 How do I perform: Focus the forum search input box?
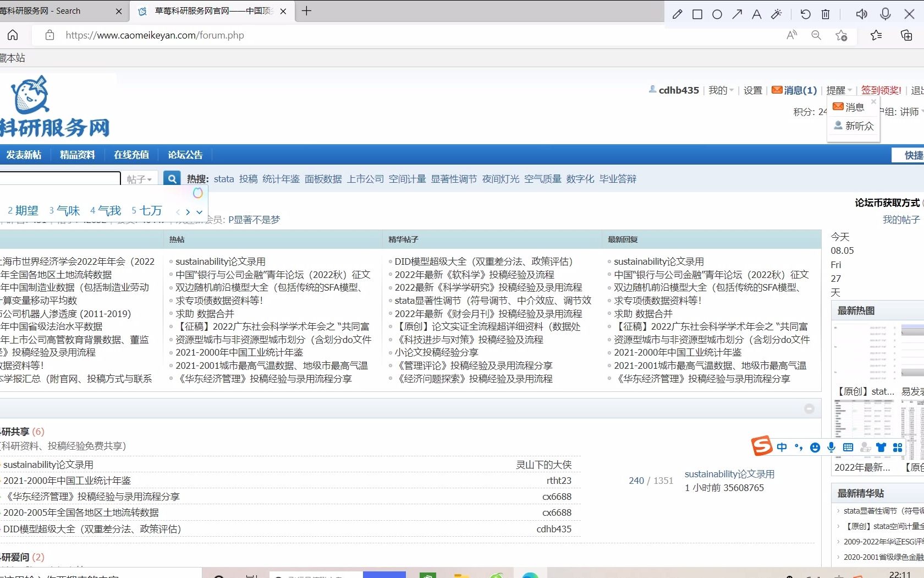click(59, 179)
